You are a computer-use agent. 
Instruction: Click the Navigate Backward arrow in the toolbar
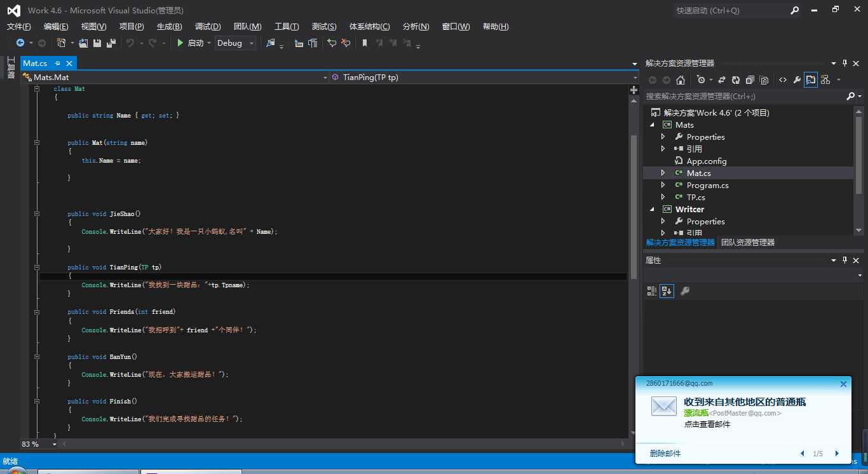[x=20, y=43]
